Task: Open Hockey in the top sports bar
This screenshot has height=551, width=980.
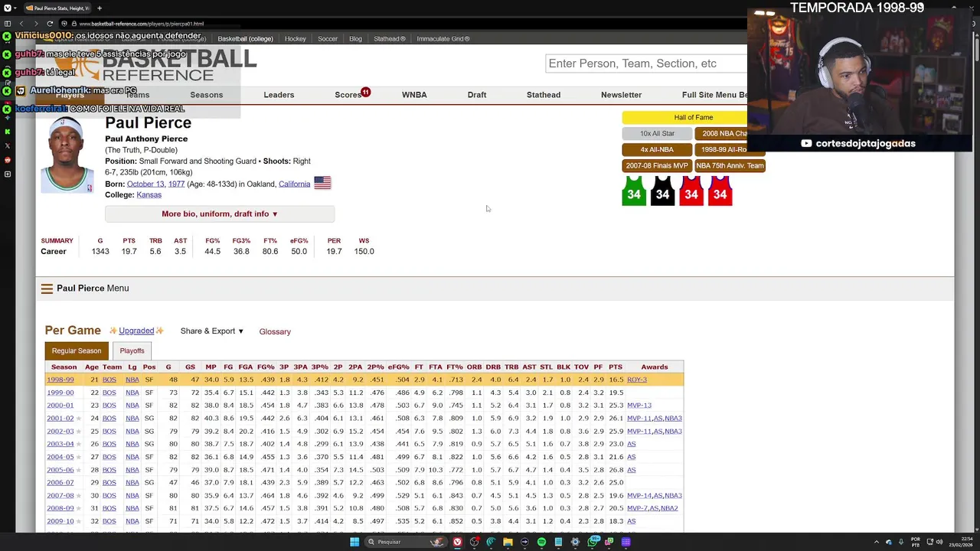Action: coord(295,38)
